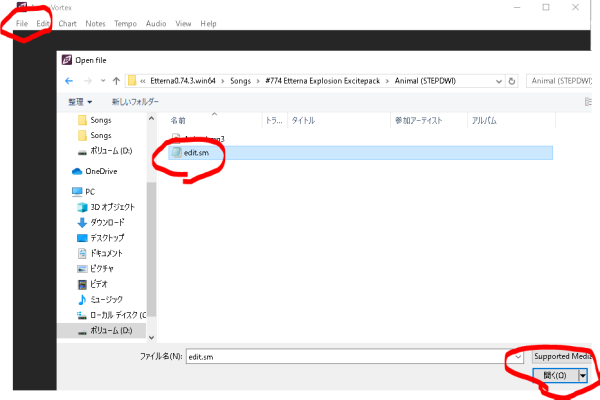
Task: Click the ファイル名 input field
Action: point(345,356)
